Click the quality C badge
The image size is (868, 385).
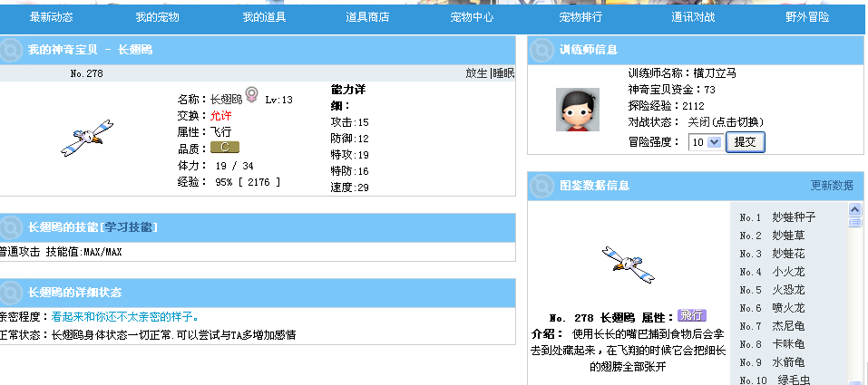(225, 148)
